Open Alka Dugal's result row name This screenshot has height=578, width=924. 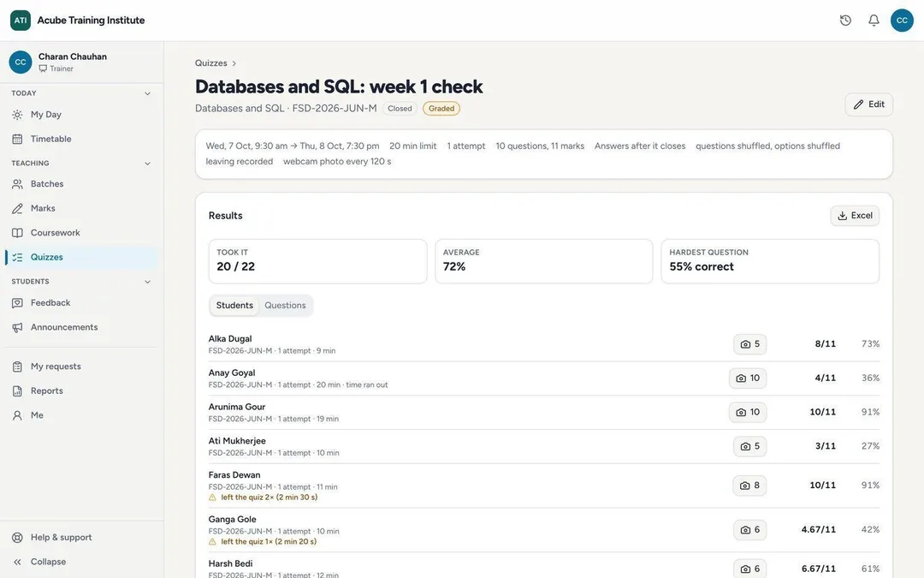[x=230, y=338]
